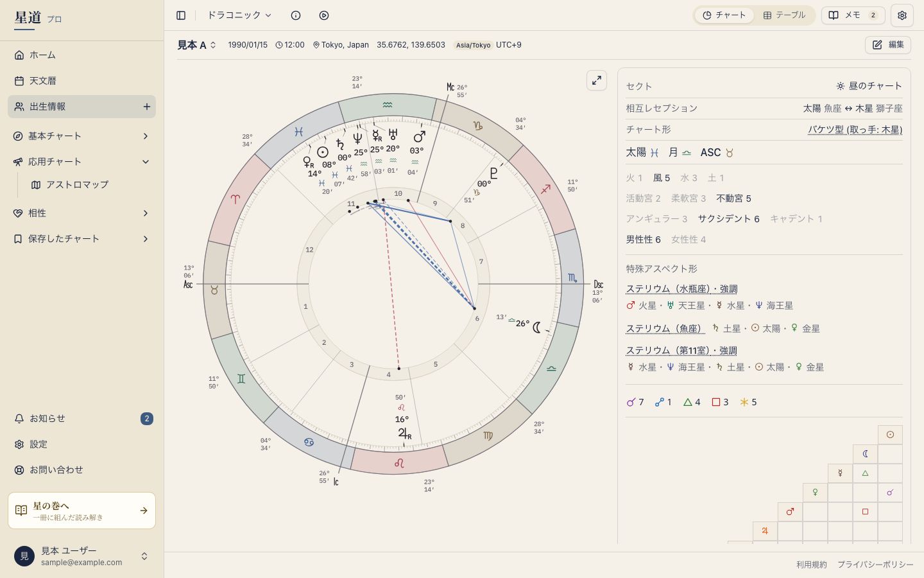Click square aspect count 3

720,402
